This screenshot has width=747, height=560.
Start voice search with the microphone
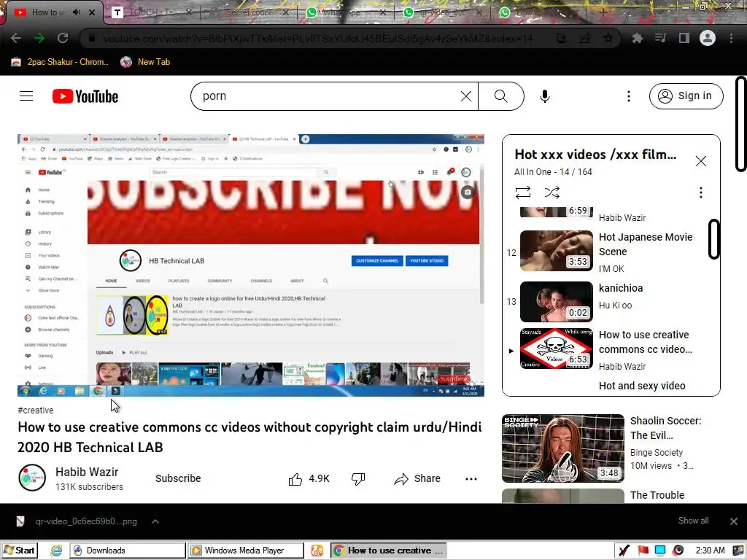(x=544, y=96)
